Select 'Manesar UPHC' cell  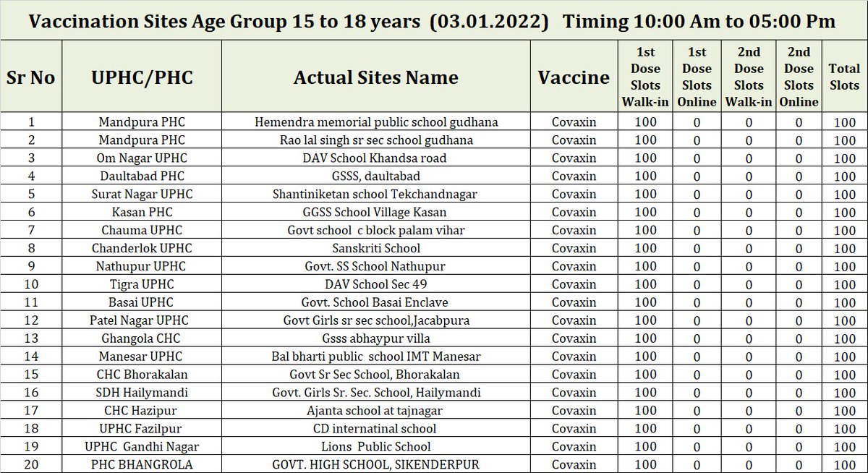click(142, 357)
